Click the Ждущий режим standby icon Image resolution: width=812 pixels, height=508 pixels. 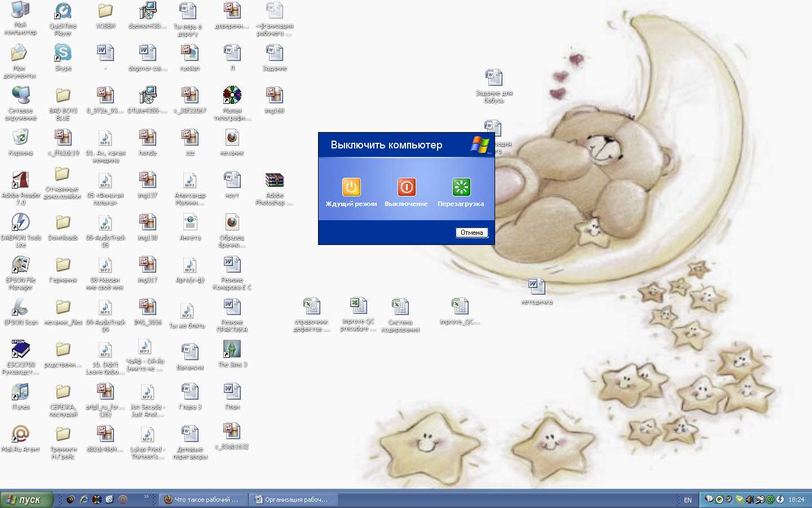click(351, 187)
